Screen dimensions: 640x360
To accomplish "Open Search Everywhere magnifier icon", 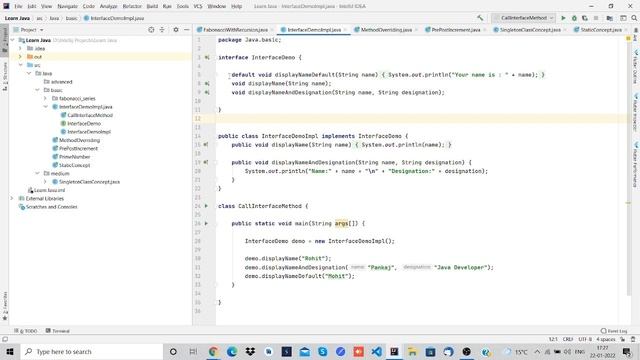I will pos(634,18).
